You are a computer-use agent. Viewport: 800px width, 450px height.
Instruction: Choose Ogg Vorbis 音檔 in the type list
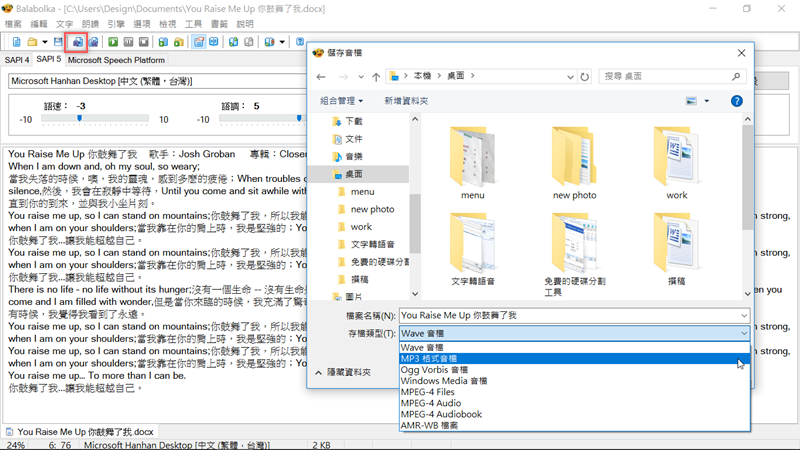pos(437,370)
